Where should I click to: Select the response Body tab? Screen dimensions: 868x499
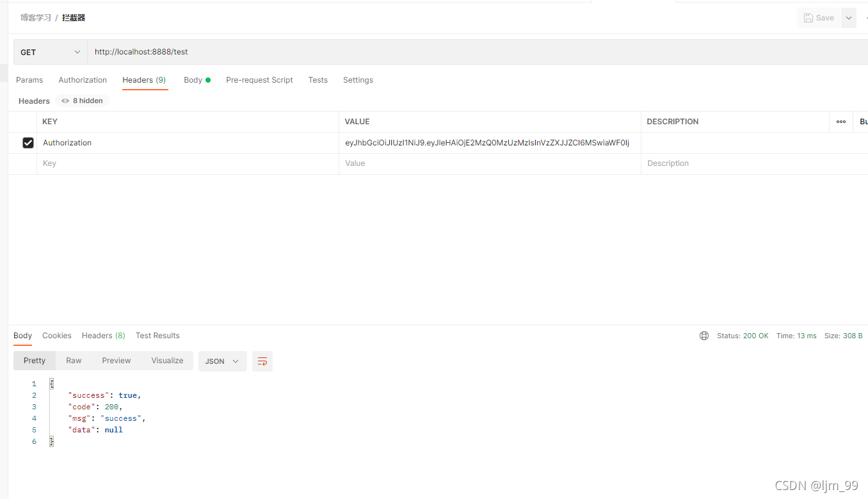pyautogui.click(x=22, y=336)
